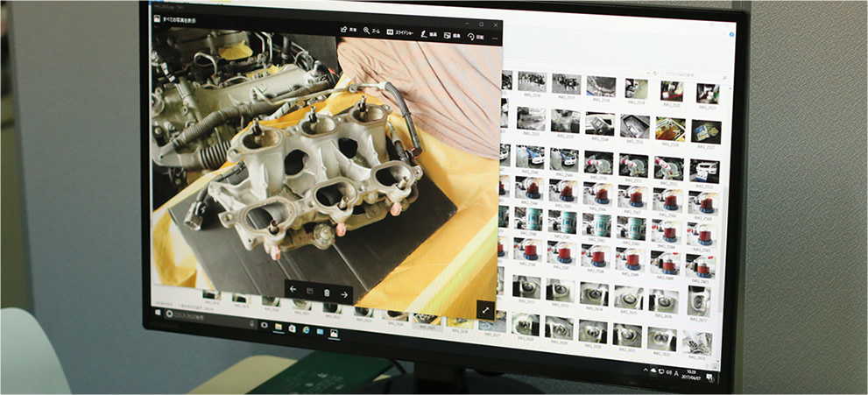Select thumbnail IMG_2568 in Explorer
Image resolution: width=868 pixels, height=395 pixels.
tap(667, 199)
